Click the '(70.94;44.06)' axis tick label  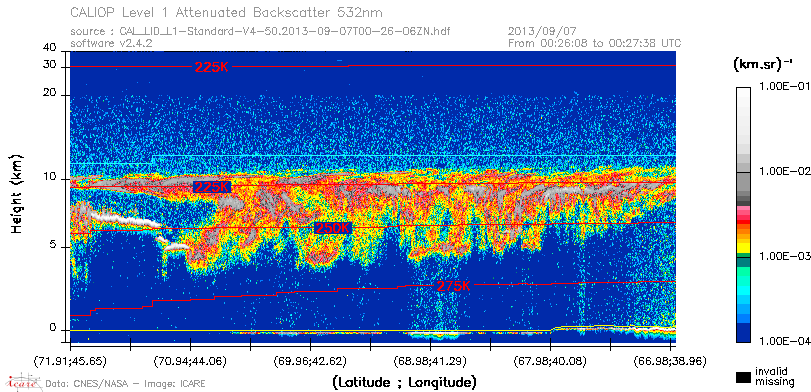[191, 360]
